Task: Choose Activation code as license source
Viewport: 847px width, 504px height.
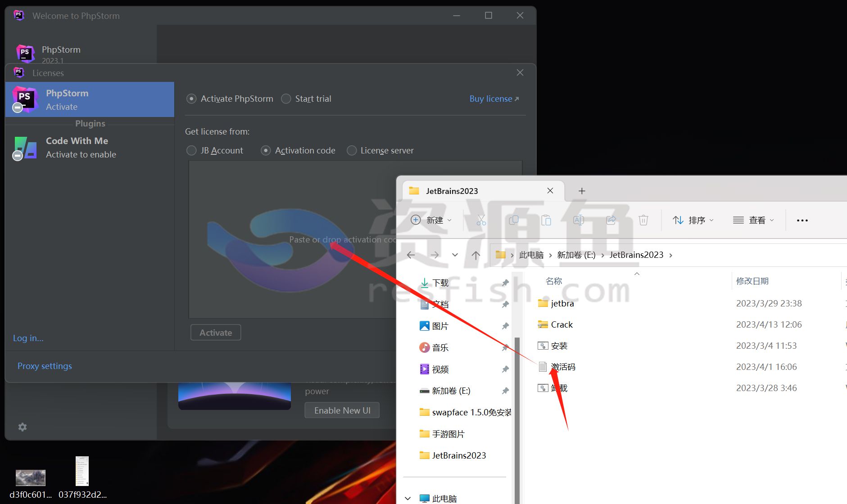Action: tap(266, 150)
